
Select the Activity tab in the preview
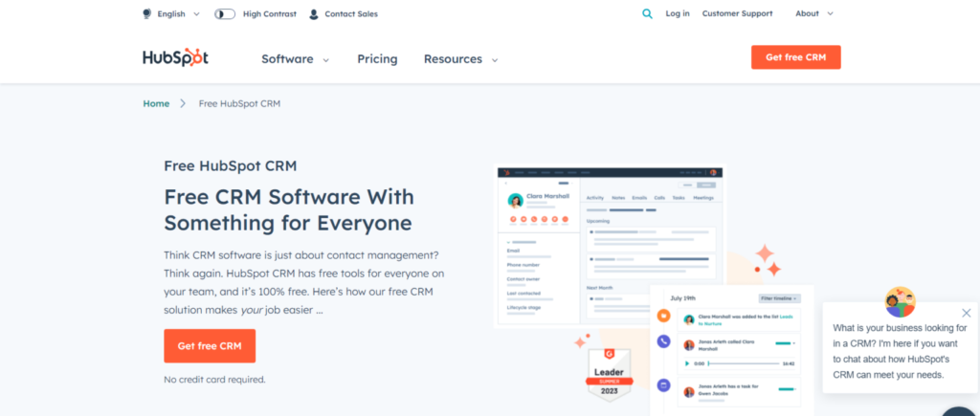(595, 198)
